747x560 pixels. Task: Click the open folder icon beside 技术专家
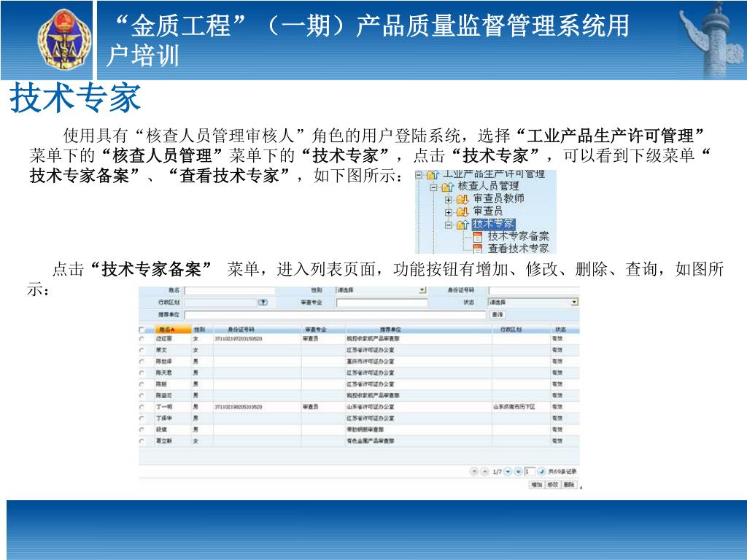click(462, 225)
